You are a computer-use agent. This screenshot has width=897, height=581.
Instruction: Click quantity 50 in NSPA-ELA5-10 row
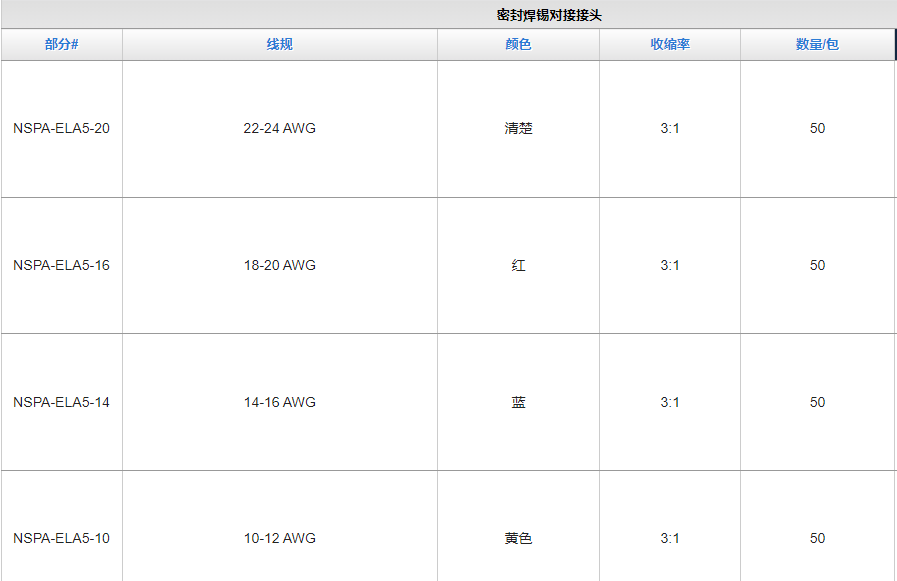pos(817,538)
